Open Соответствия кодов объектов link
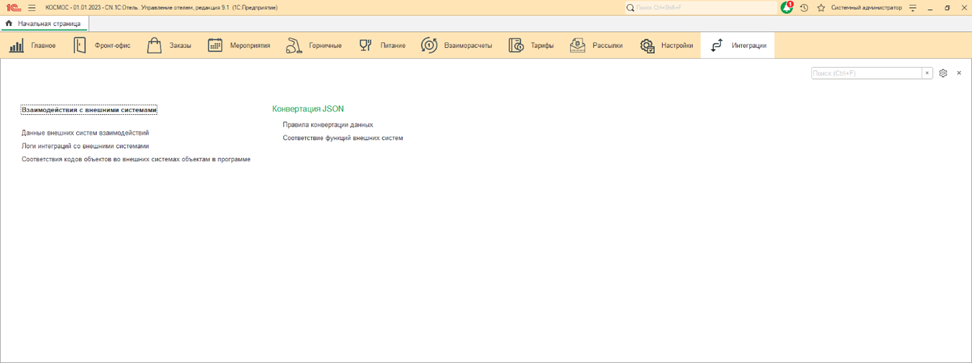 136,160
